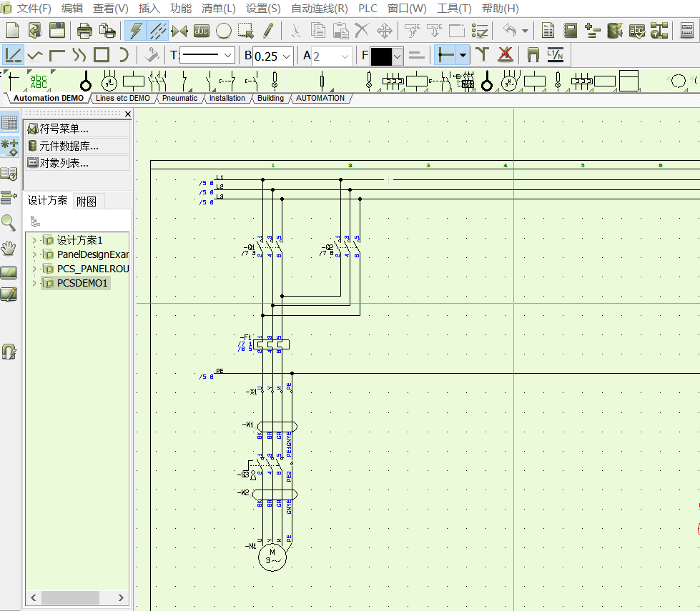Activate the hand pan tool
This screenshot has height=611, width=700.
point(9,249)
